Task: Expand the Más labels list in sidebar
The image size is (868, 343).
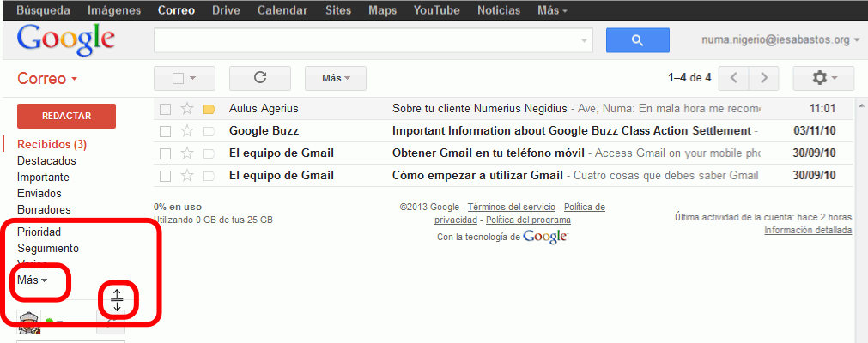Action: click(x=32, y=280)
